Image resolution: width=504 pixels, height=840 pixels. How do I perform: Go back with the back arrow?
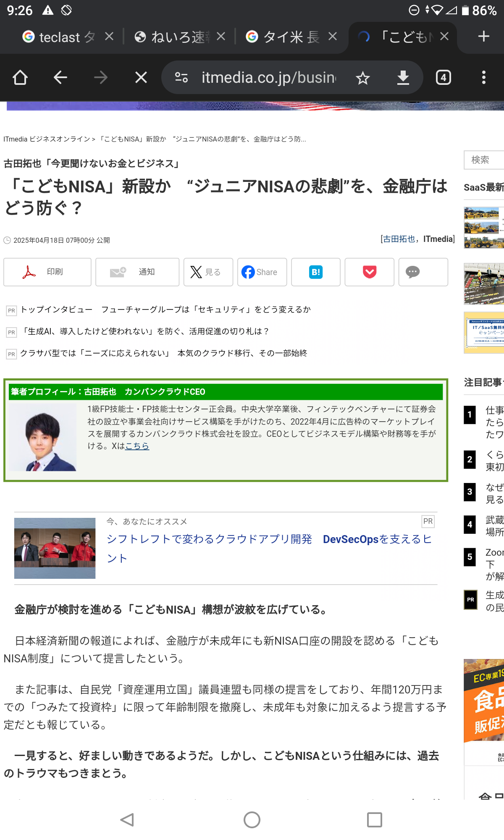coord(60,78)
